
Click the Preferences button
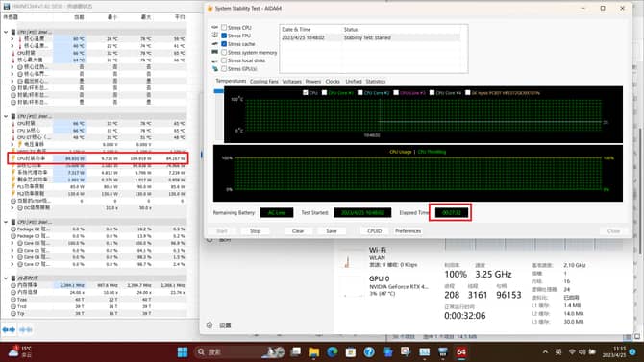coord(408,231)
